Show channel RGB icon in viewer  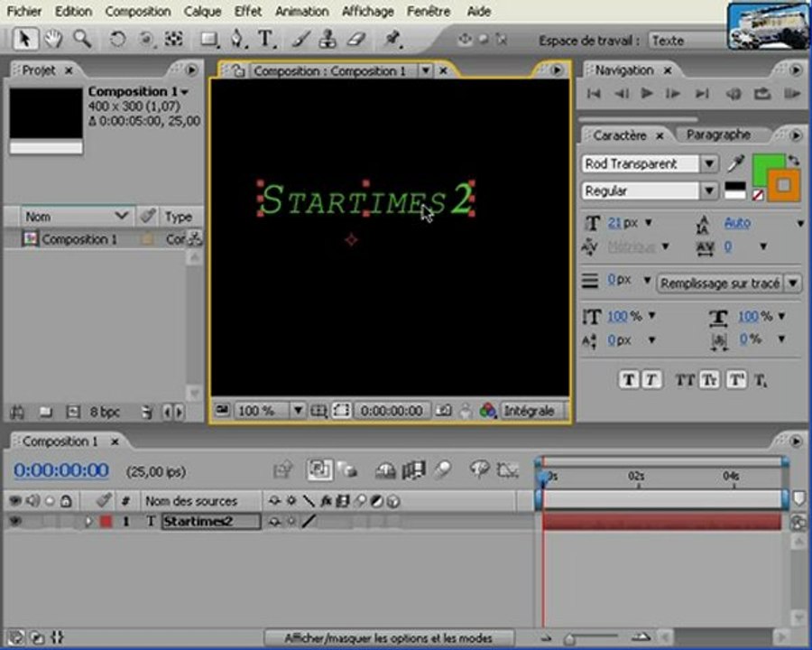pyautogui.click(x=487, y=411)
